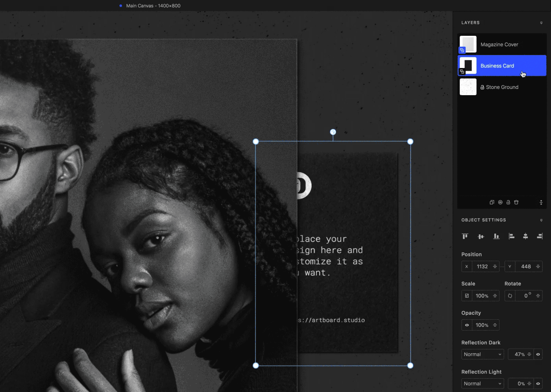Align object to horizontal center
The width and height of the screenshot is (551, 392).
[525, 236]
